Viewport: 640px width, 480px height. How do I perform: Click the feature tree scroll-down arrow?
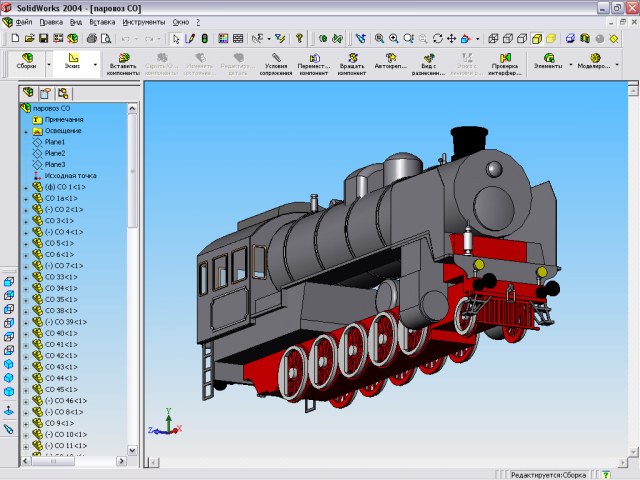pyautogui.click(x=132, y=452)
